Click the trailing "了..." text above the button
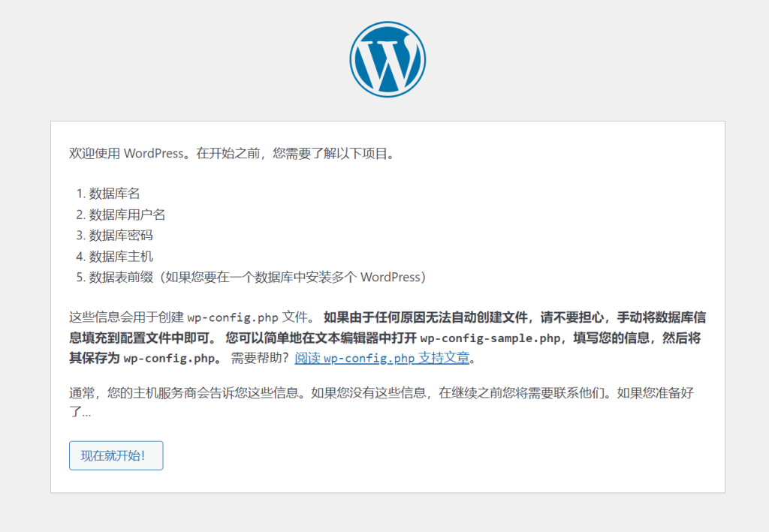The image size is (769, 532). click(80, 412)
